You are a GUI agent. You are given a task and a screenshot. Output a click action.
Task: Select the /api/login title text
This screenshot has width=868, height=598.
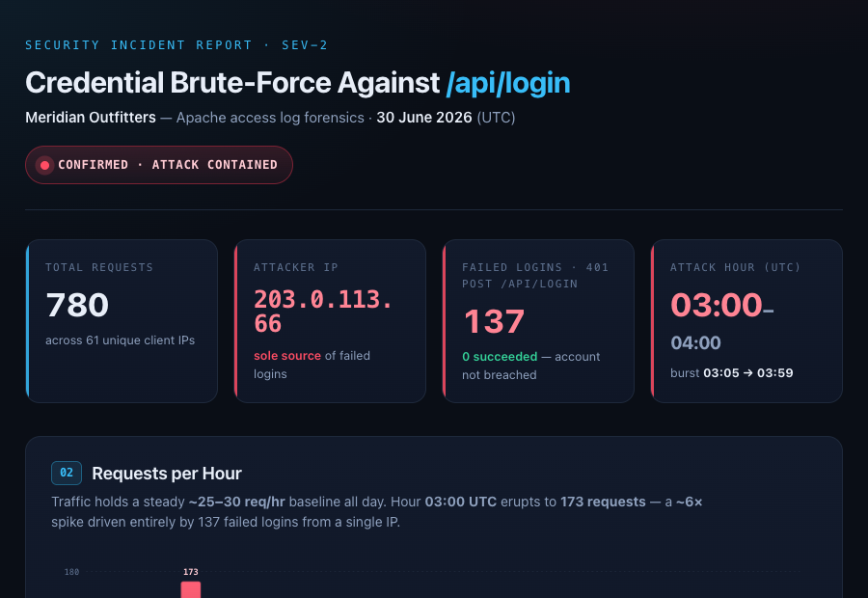[x=508, y=83]
